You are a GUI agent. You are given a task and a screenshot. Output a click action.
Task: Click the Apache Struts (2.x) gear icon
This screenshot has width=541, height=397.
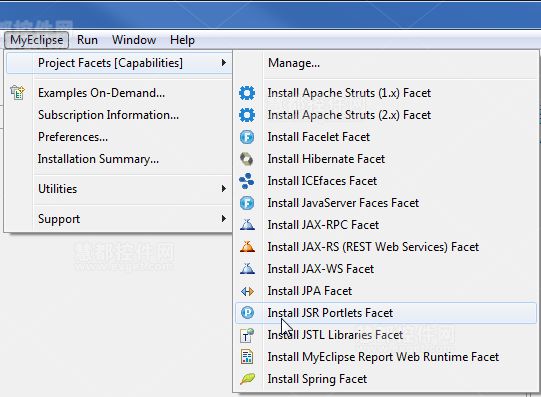pyautogui.click(x=247, y=115)
